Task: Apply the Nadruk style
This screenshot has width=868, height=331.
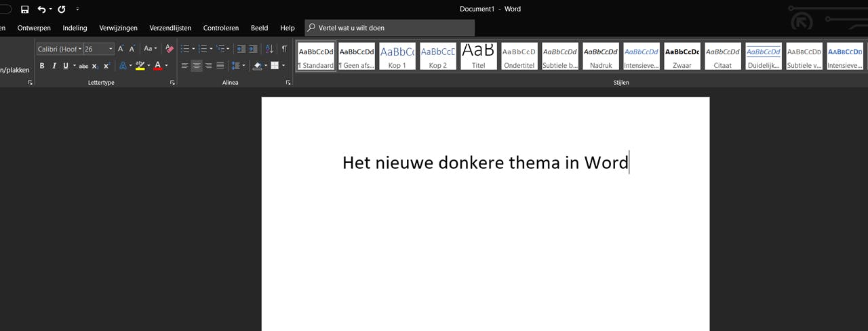Action: pos(601,56)
